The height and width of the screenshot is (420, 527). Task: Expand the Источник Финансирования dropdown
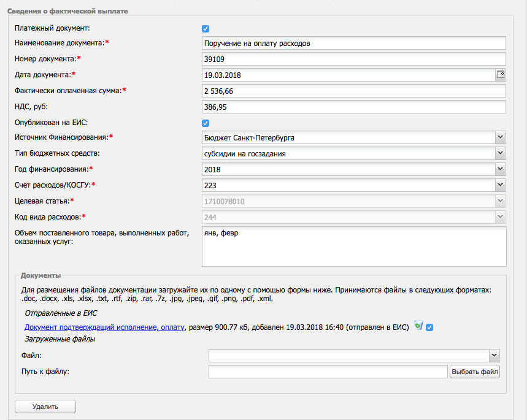353,137
